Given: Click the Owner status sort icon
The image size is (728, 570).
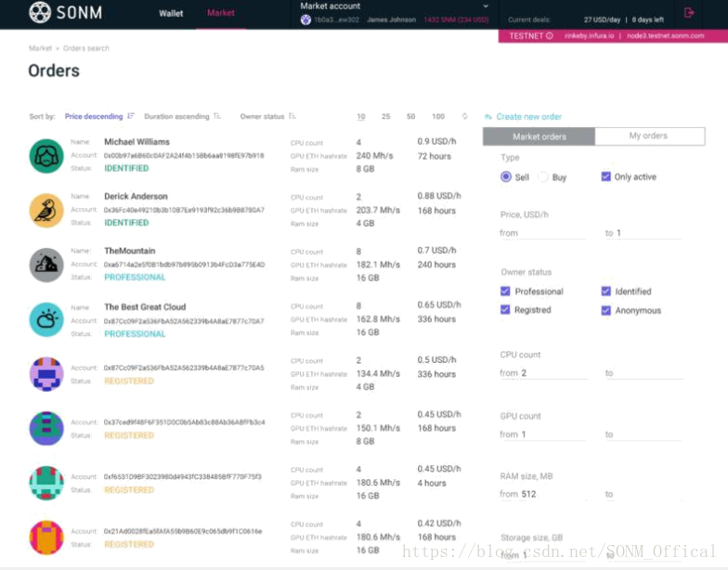Looking at the screenshot, I should [x=292, y=116].
